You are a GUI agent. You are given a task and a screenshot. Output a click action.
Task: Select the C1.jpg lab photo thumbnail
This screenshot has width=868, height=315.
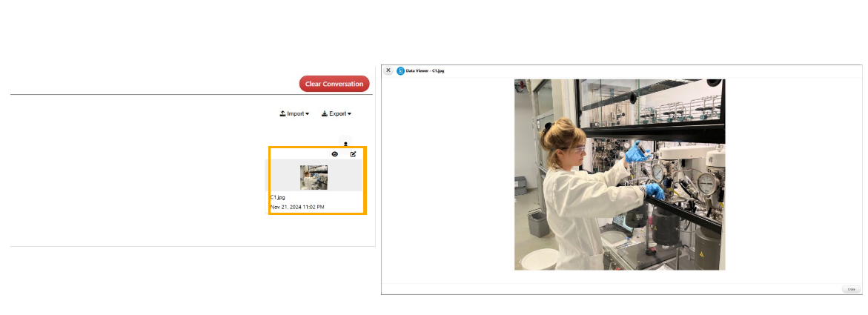click(x=314, y=177)
